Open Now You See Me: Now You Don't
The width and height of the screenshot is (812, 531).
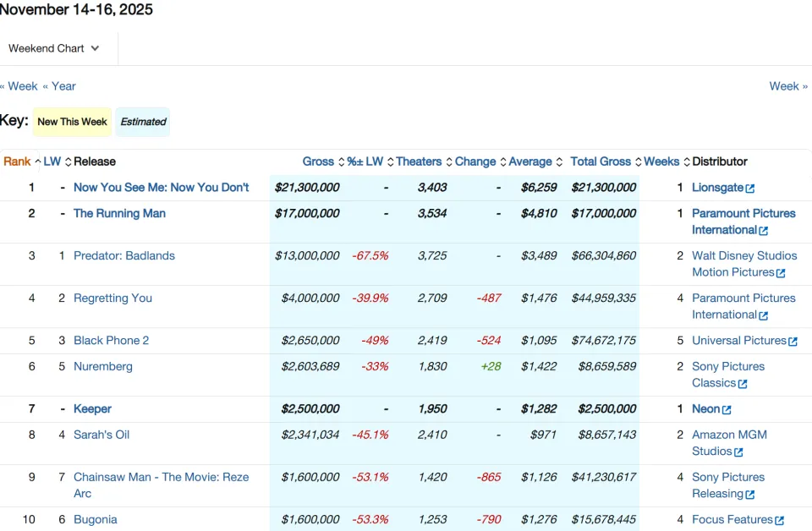[x=161, y=188]
